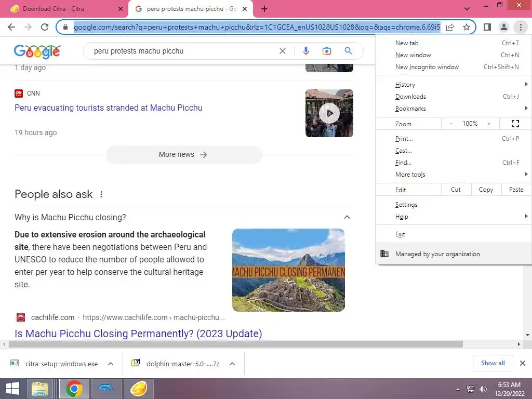Click Managed by your organization
The image size is (532, 399).
[x=453, y=254]
